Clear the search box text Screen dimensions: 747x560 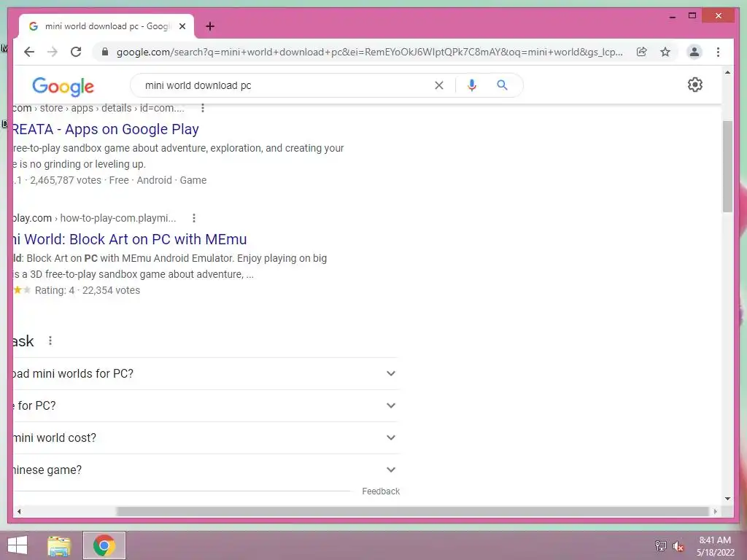[438, 85]
